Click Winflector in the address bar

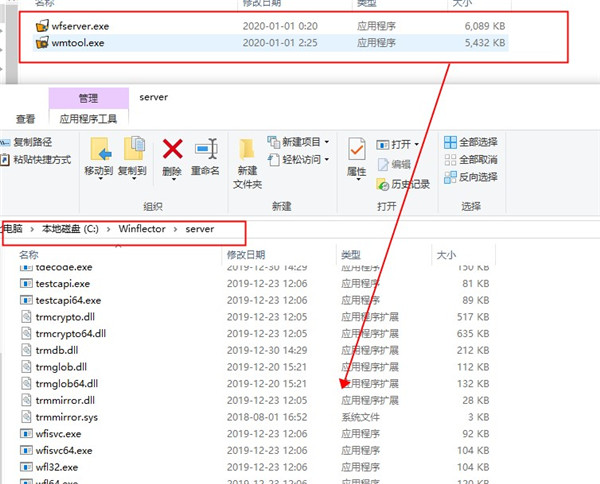pos(142,229)
